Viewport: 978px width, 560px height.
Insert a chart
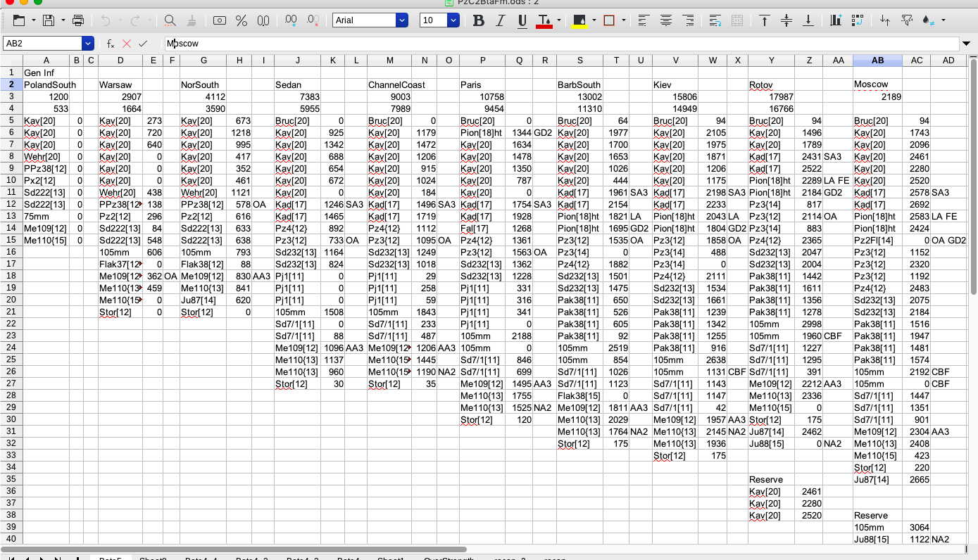(x=836, y=20)
